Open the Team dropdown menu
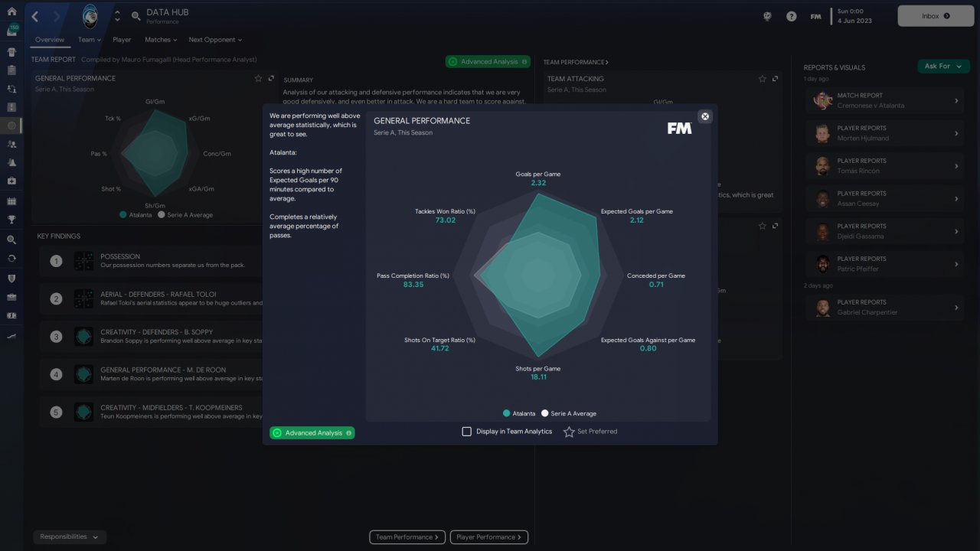 point(89,40)
